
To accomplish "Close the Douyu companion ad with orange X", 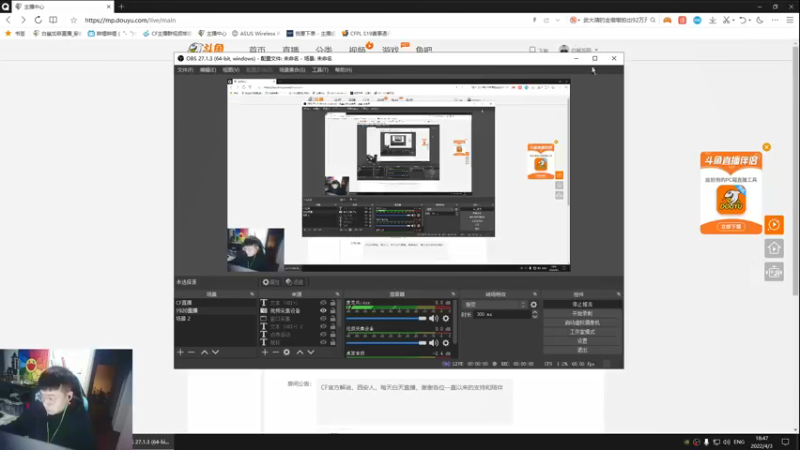I will coord(766,147).
